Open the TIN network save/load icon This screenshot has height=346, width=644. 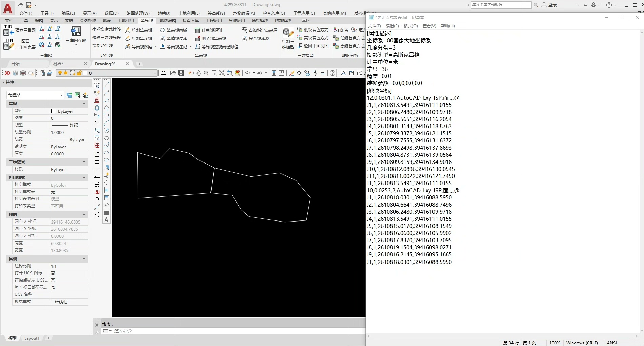pyautogui.click(x=76, y=32)
